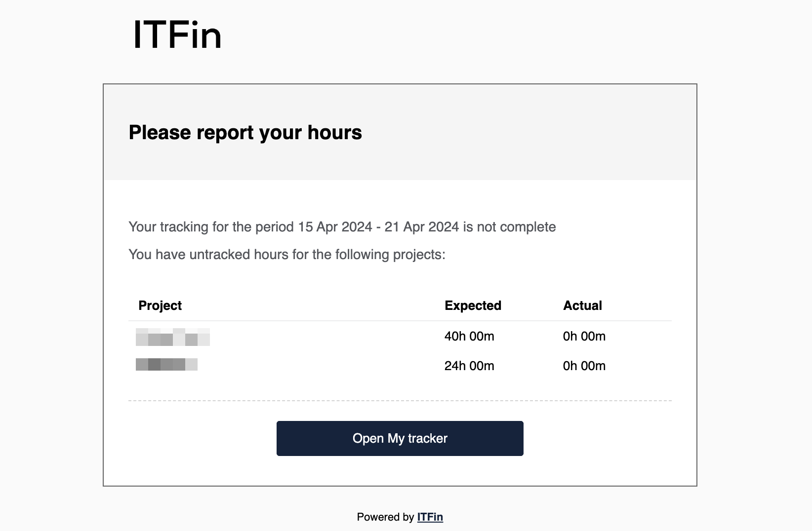Follow the ITFin link in footer

pyautogui.click(x=430, y=517)
